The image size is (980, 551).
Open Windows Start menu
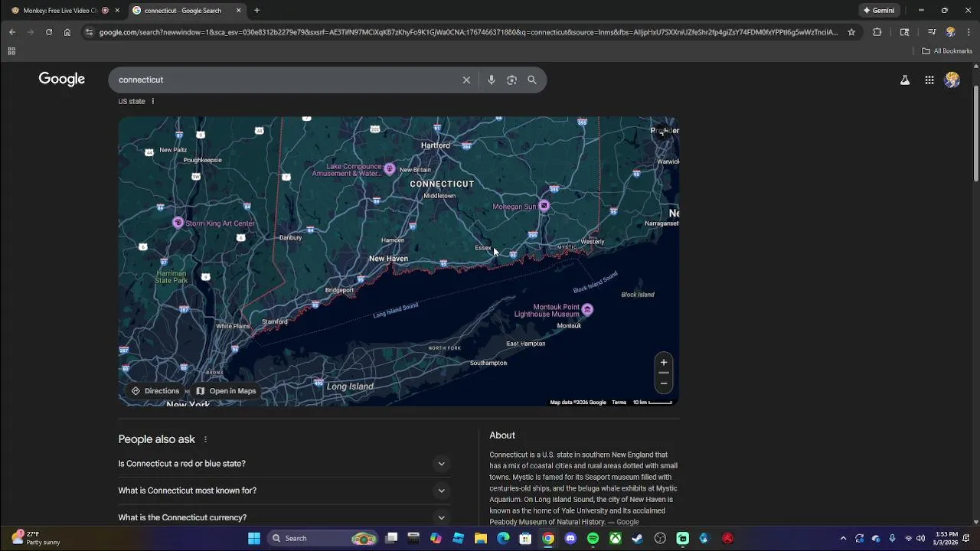point(254,538)
